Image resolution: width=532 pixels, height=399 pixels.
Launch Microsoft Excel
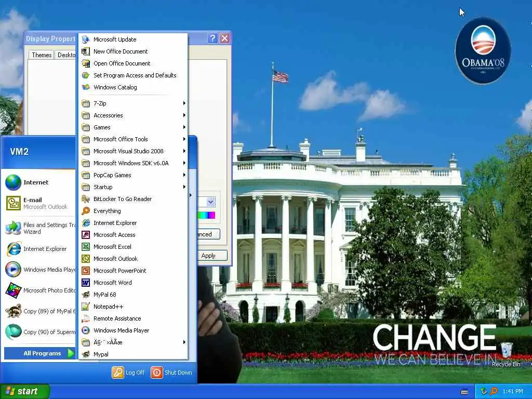pos(133,247)
